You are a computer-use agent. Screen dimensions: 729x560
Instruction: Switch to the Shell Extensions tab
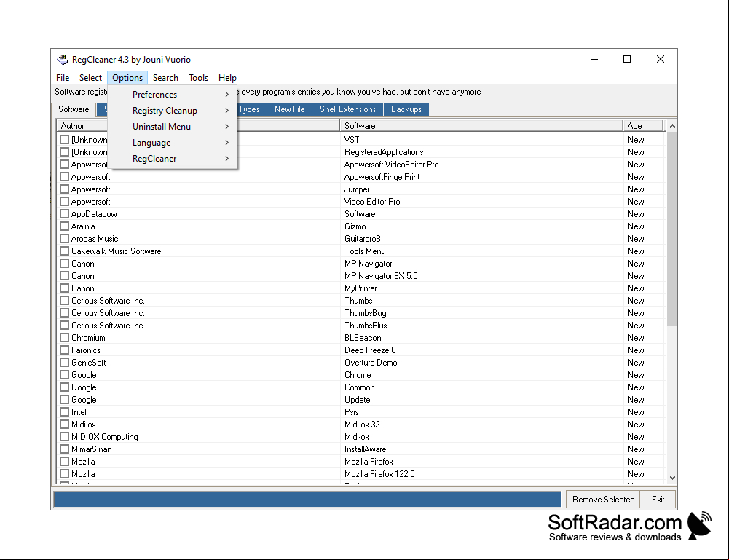(348, 109)
